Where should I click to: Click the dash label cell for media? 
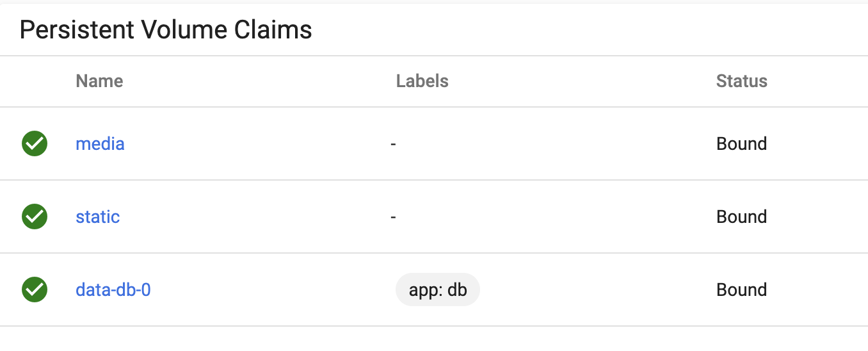[393, 144]
